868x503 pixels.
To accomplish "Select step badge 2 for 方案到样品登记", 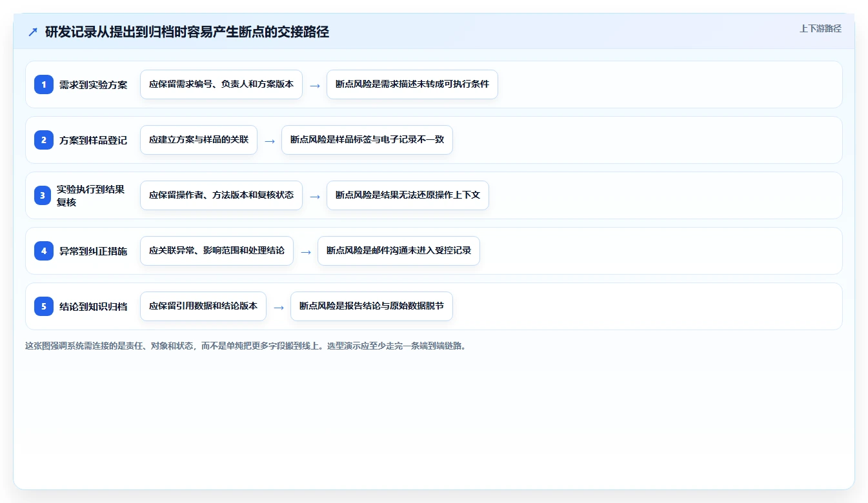I will coord(44,140).
